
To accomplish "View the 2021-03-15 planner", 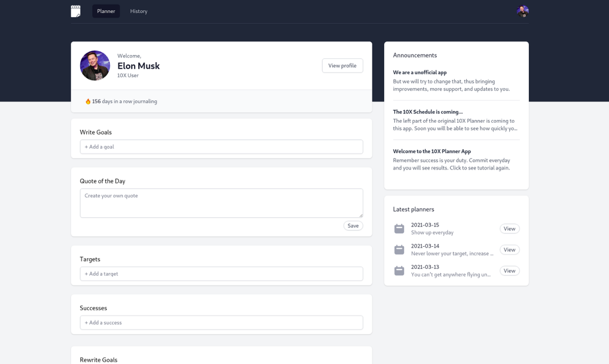I will pos(509,228).
